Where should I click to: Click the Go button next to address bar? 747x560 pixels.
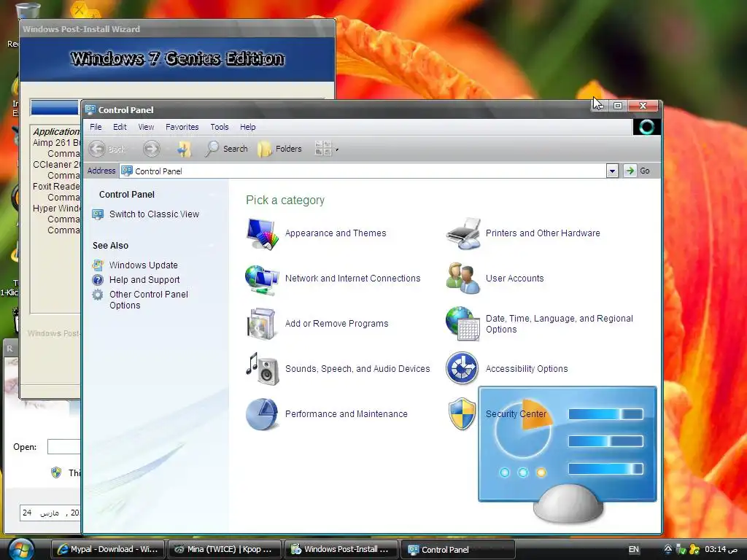pyautogui.click(x=638, y=171)
